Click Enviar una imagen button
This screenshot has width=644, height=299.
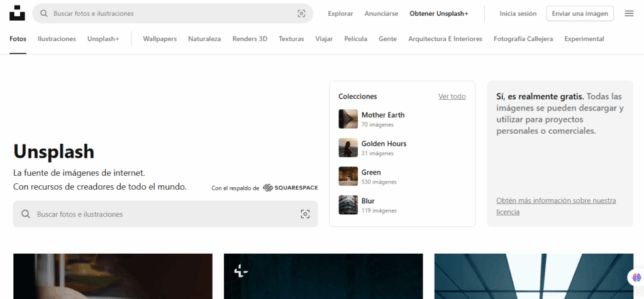point(580,14)
